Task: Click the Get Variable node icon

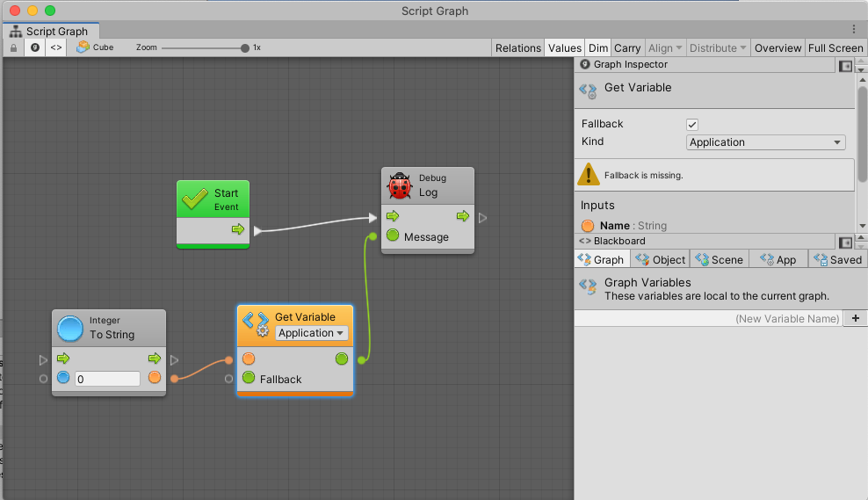Action: pyautogui.click(x=256, y=324)
